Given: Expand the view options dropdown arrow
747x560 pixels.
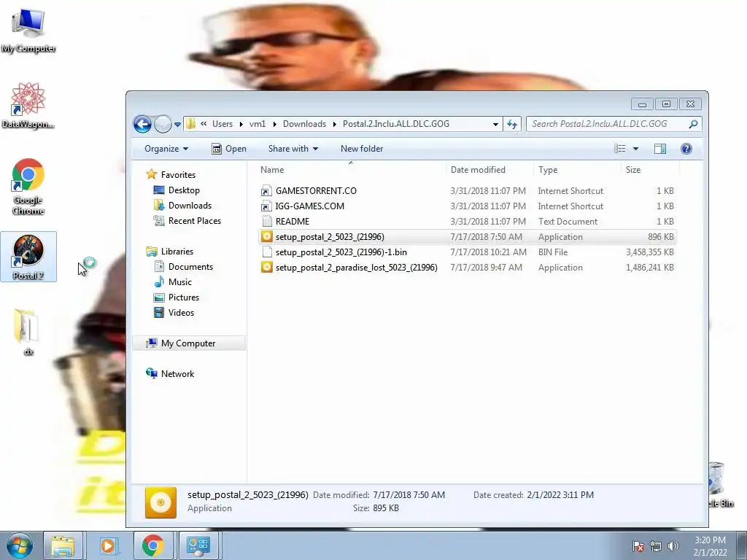Looking at the screenshot, I should pos(635,149).
